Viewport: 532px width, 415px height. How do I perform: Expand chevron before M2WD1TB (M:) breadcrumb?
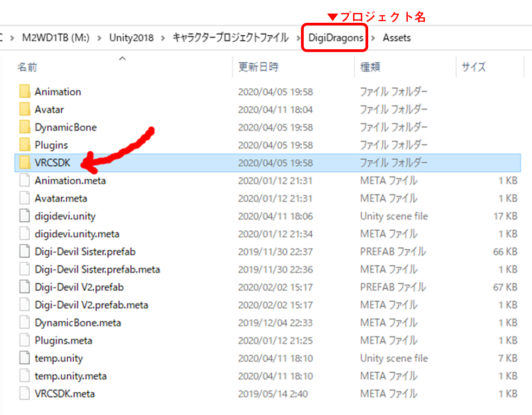tap(12, 38)
